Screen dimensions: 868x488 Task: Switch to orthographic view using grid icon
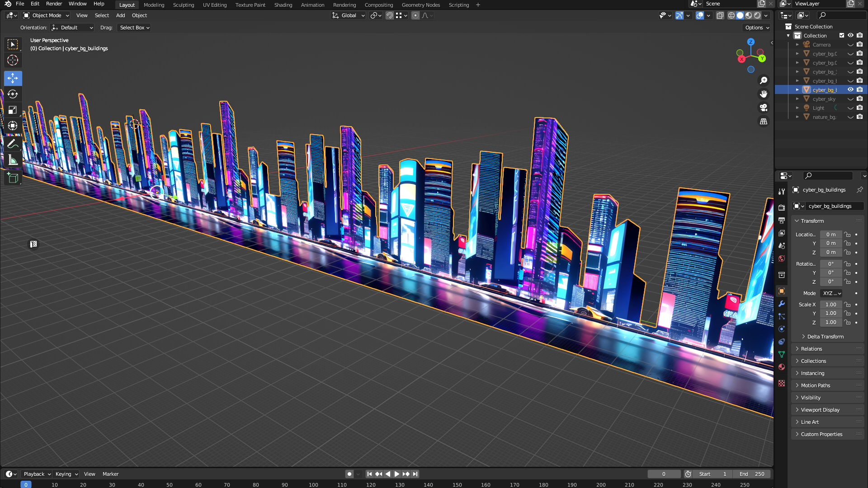[x=764, y=121]
